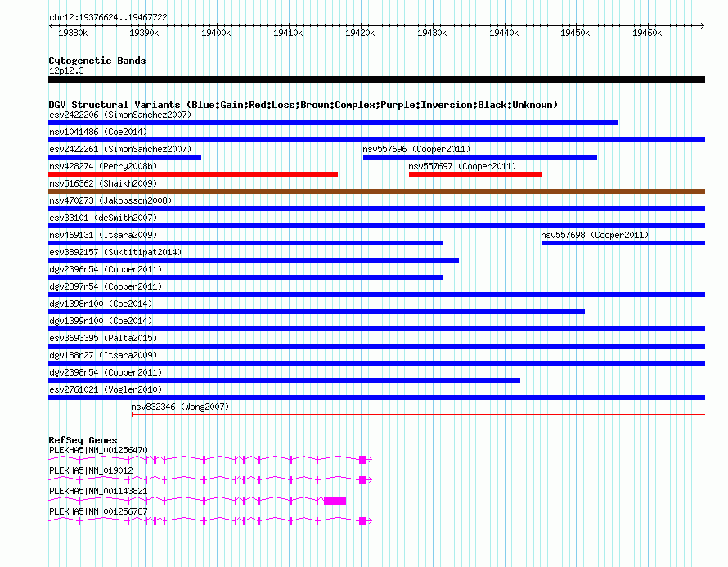
Task: Click the thin red nsv832346 line
Action: click(418, 415)
